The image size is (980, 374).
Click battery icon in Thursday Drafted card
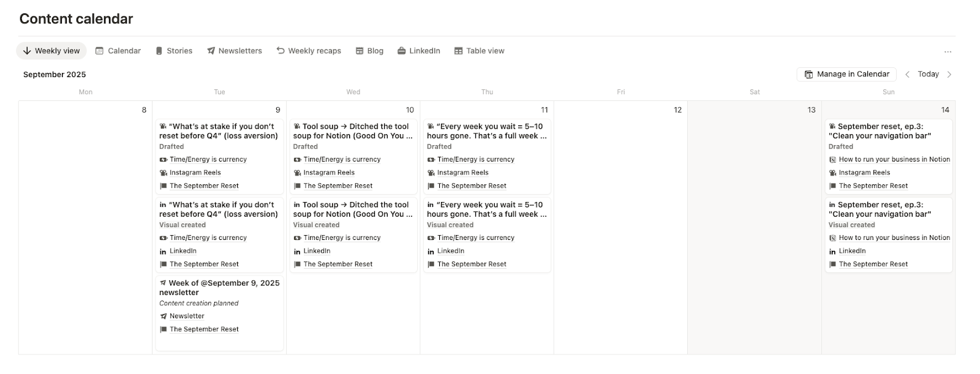tap(431, 160)
